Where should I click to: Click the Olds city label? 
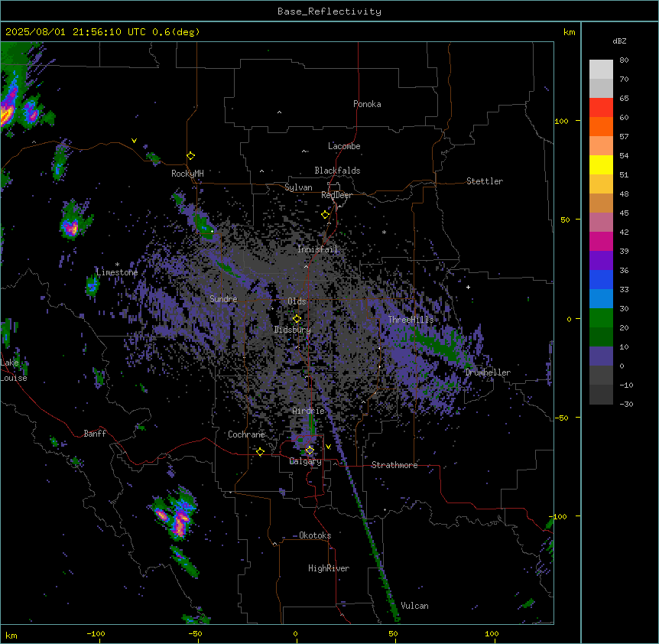(297, 301)
